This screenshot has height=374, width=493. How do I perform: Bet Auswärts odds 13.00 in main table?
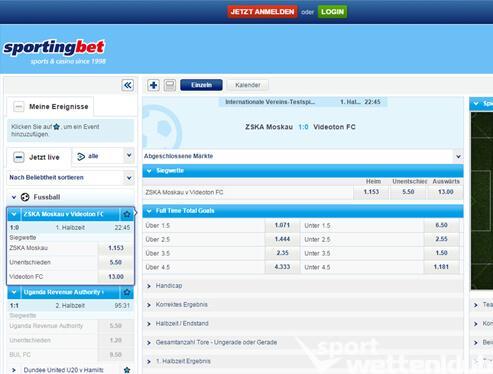(445, 192)
